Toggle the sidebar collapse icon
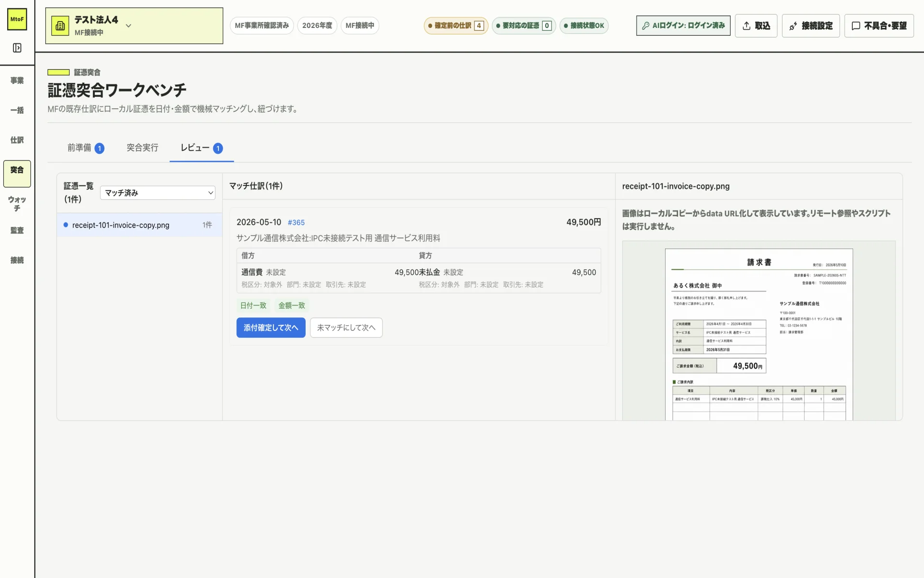The height and width of the screenshot is (578, 924). [17, 48]
